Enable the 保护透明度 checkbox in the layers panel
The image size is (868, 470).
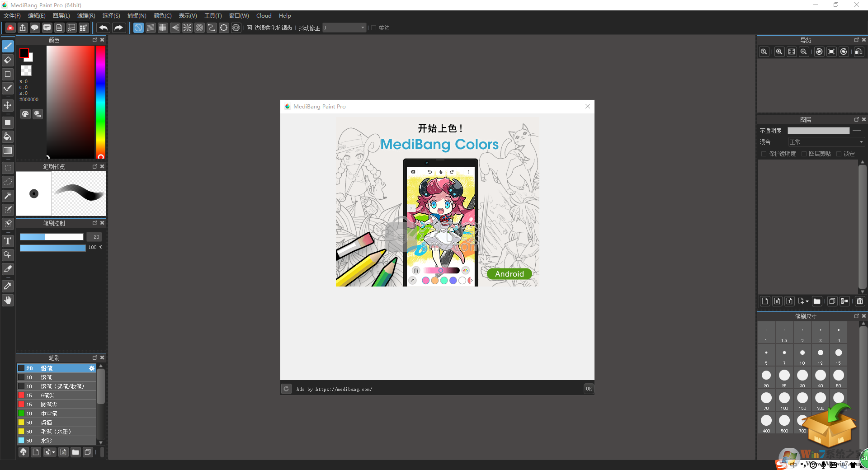tap(764, 154)
